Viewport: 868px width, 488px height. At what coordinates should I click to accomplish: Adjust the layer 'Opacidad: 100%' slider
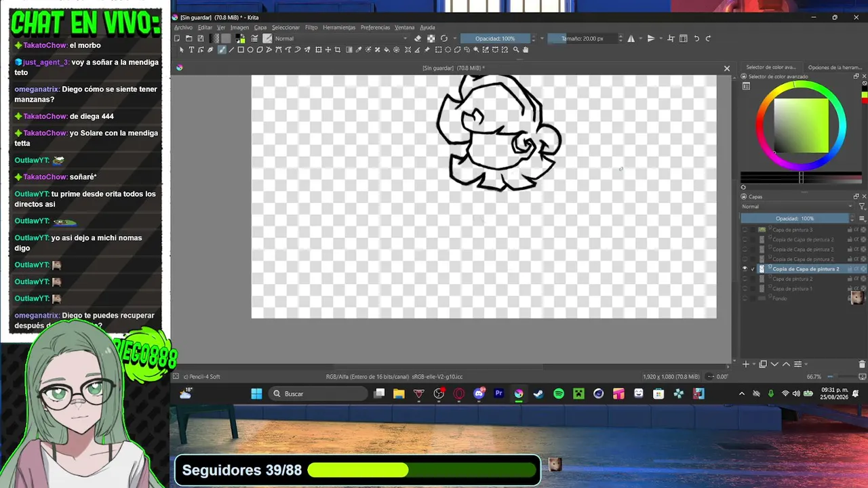(795, 218)
